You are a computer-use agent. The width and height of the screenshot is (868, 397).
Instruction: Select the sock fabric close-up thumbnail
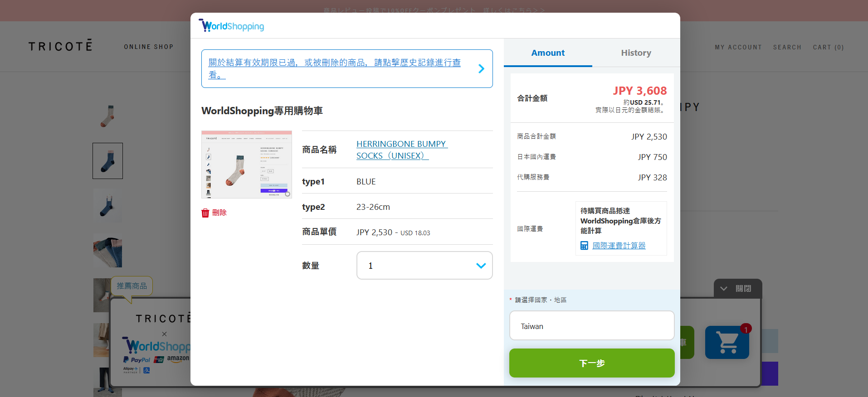[x=107, y=251]
